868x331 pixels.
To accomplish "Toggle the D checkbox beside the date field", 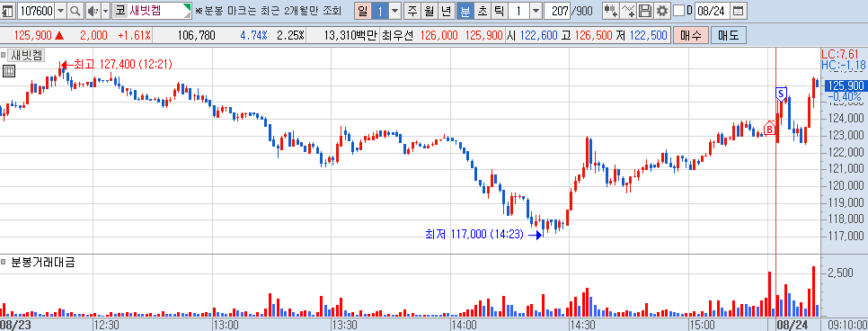I will click(x=678, y=10).
